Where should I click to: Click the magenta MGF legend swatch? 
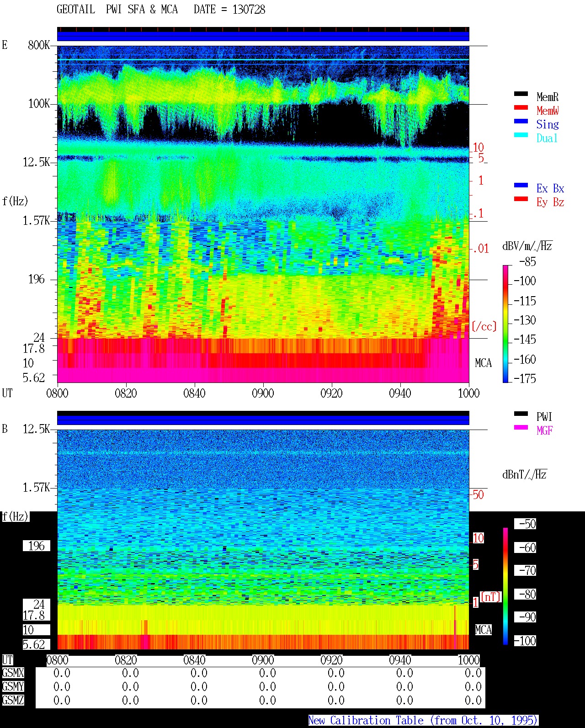point(521,428)
